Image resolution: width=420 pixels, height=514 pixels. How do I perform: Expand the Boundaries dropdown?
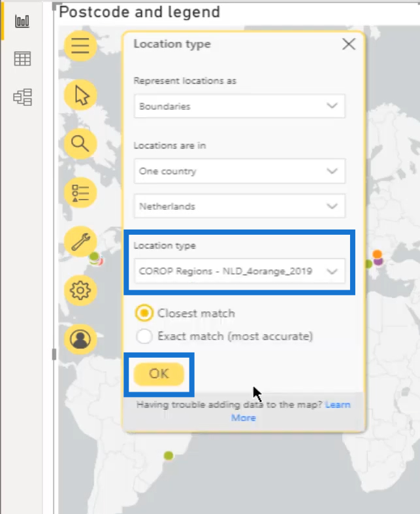(239, 106)
